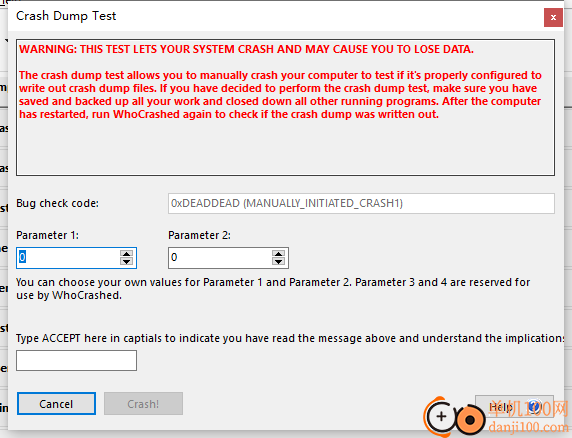Screen dimensions: 572x438
Task: Click the orange circular record icon
Action: click(x=470, y=420)
